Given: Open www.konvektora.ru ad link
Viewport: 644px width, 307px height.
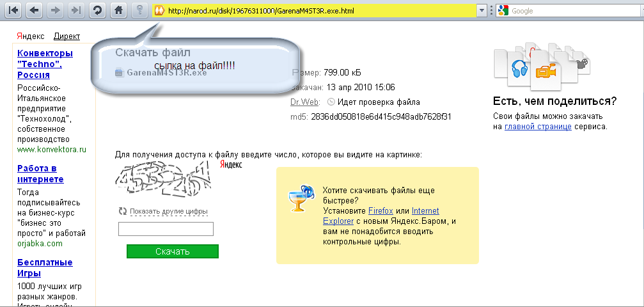Looking at the screenshot, I should [52, 150].
